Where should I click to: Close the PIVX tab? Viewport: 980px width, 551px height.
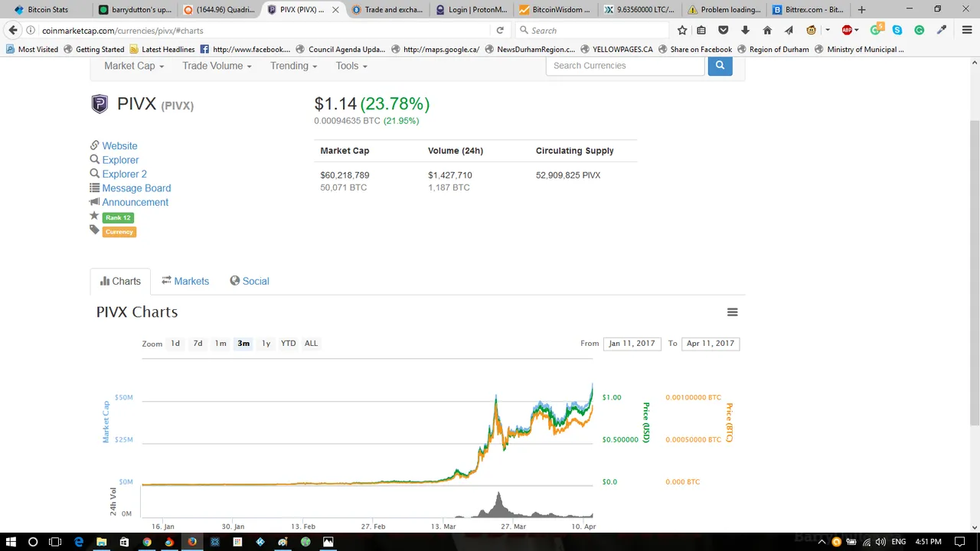pos(335,10)
